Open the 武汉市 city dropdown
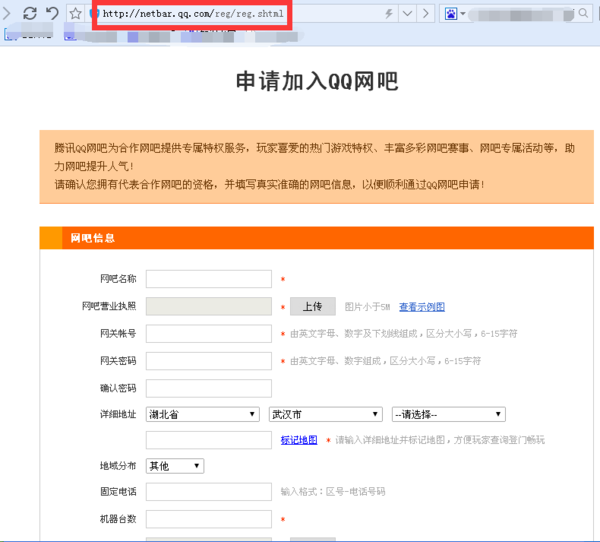Screen dimensions: 600x542 point(326,414)
